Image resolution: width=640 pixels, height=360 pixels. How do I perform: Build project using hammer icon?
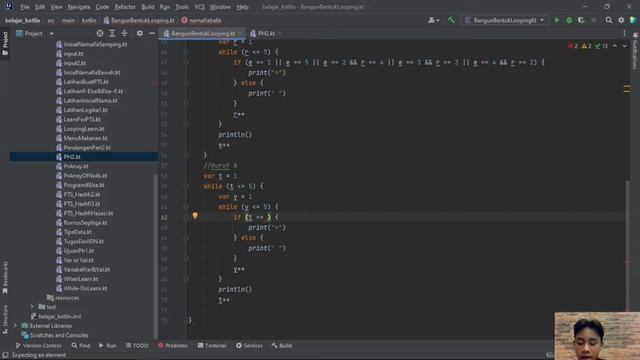[451, 20]
